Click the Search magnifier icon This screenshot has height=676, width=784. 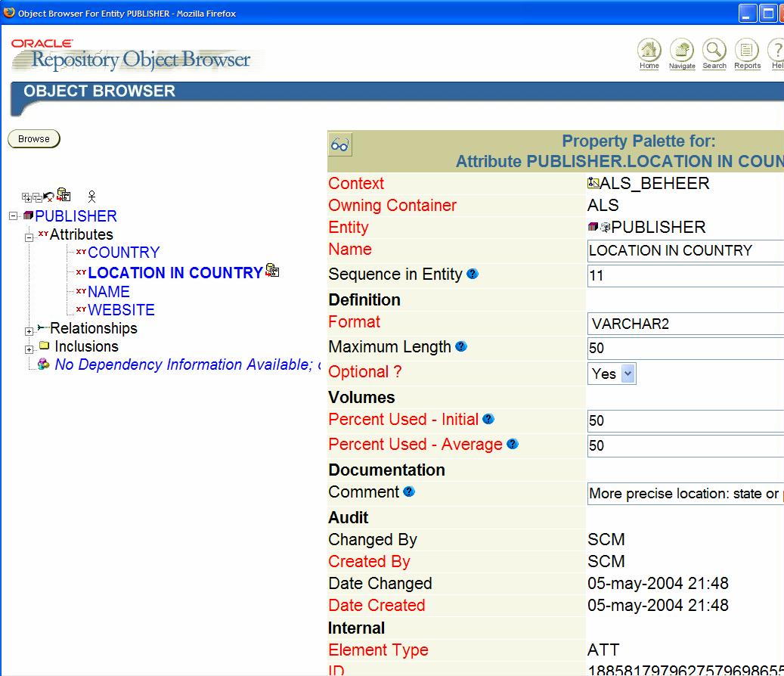[714, 51]
